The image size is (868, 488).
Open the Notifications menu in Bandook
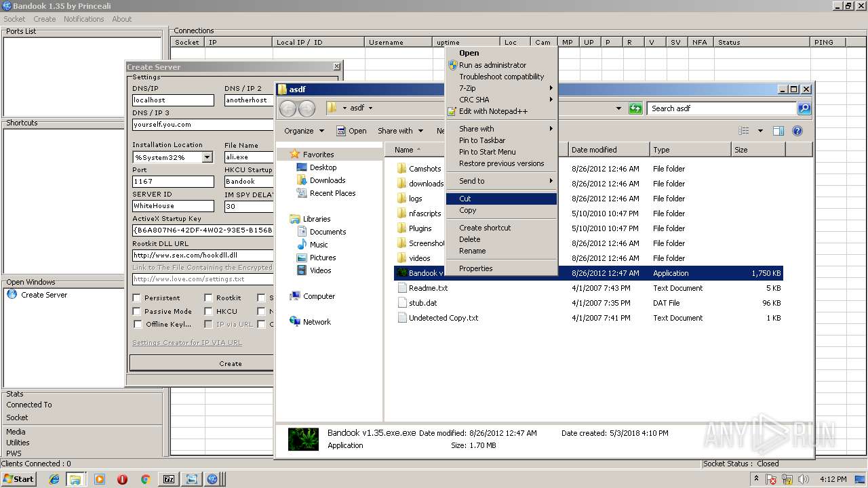pos(84,19)
